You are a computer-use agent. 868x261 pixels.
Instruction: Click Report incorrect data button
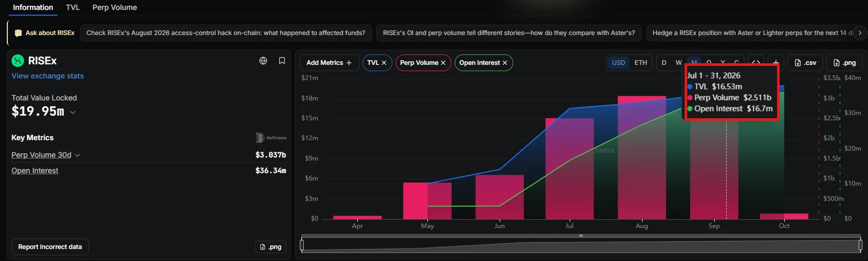pos(50,247)
